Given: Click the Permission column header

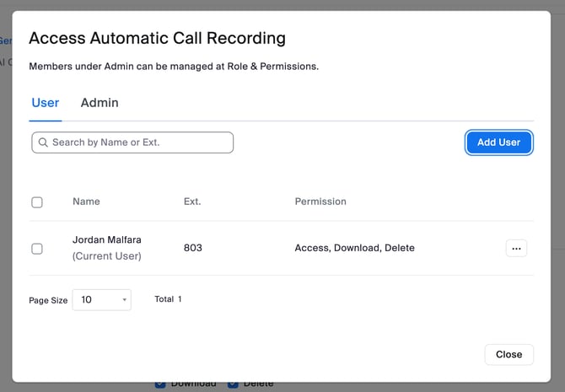Looking at the screenshot, I should (x=320, y=201).
